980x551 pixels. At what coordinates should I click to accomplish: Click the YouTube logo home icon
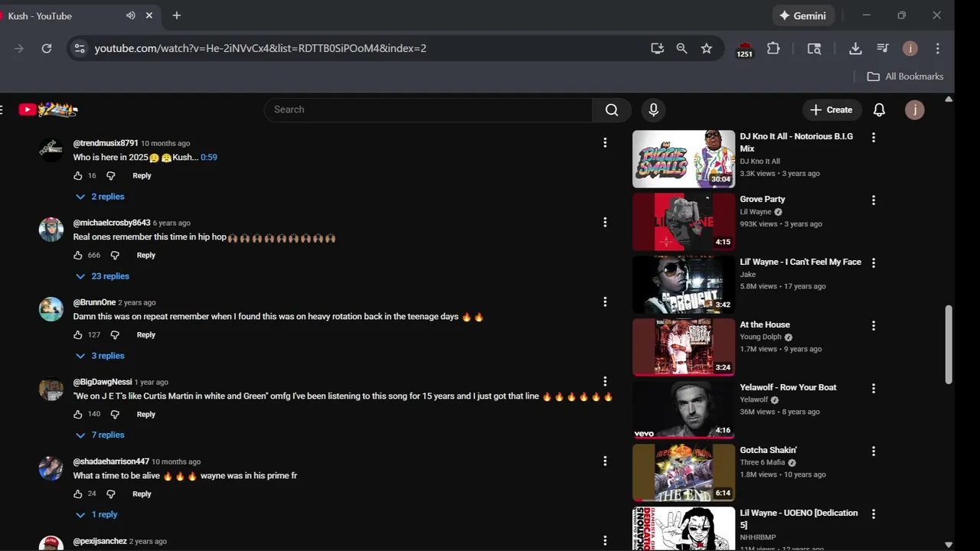coord(48,109)
